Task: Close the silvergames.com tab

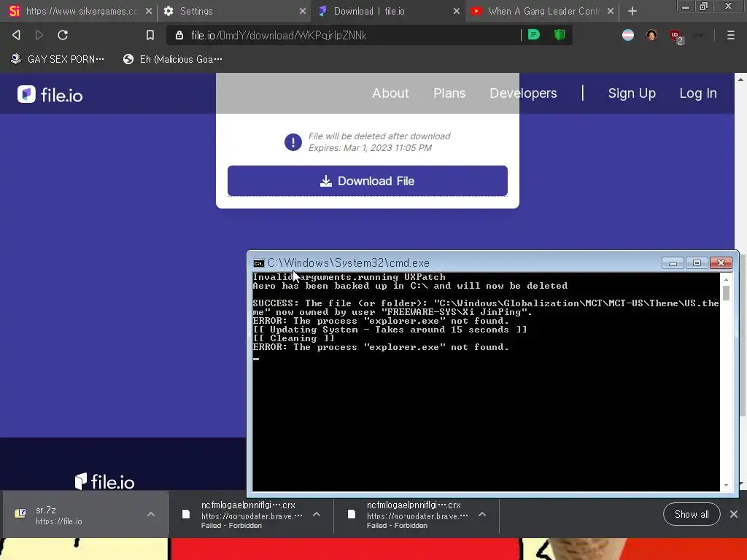Action: (x=149, y=11)
